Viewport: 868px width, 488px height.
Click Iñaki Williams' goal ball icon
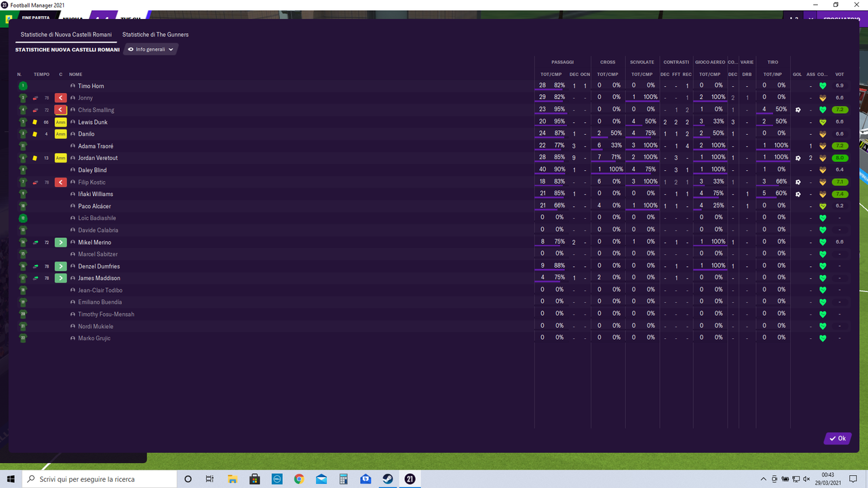tap(798, 194)
